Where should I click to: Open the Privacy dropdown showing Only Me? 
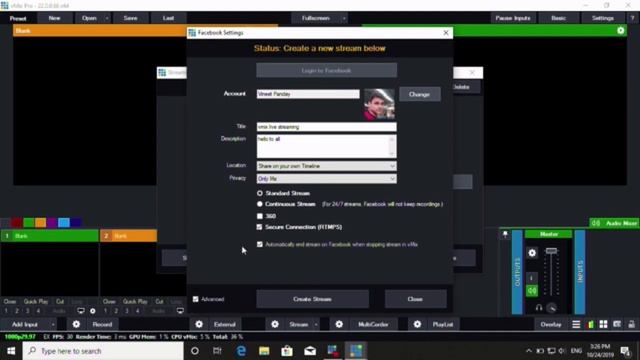pos(326,178)
